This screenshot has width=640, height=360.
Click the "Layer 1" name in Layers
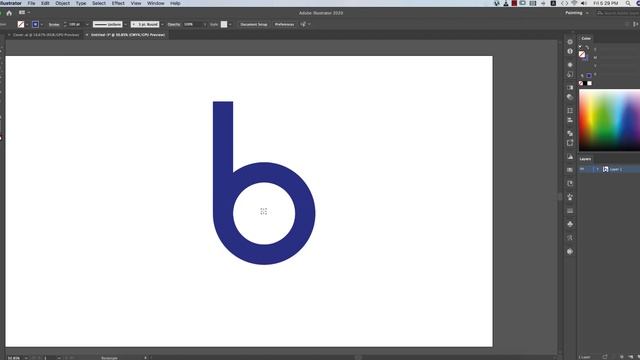(x=616, y=169)
